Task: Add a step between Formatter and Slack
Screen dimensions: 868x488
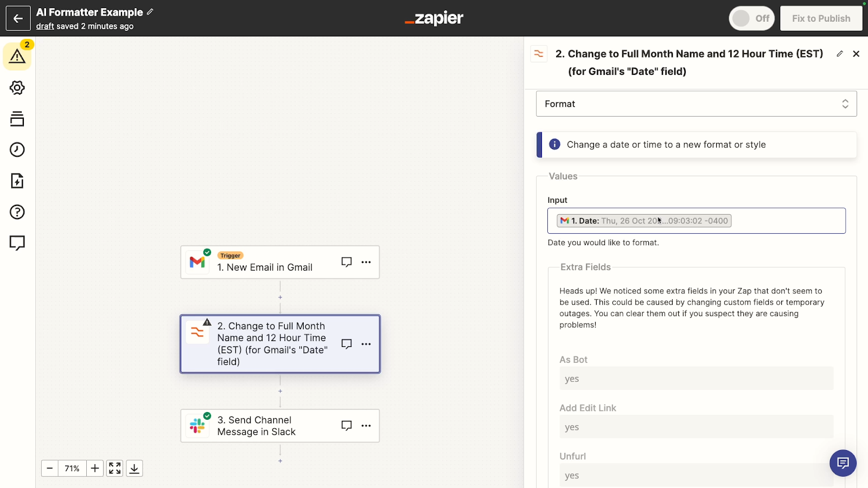Action: click(280, 391)
